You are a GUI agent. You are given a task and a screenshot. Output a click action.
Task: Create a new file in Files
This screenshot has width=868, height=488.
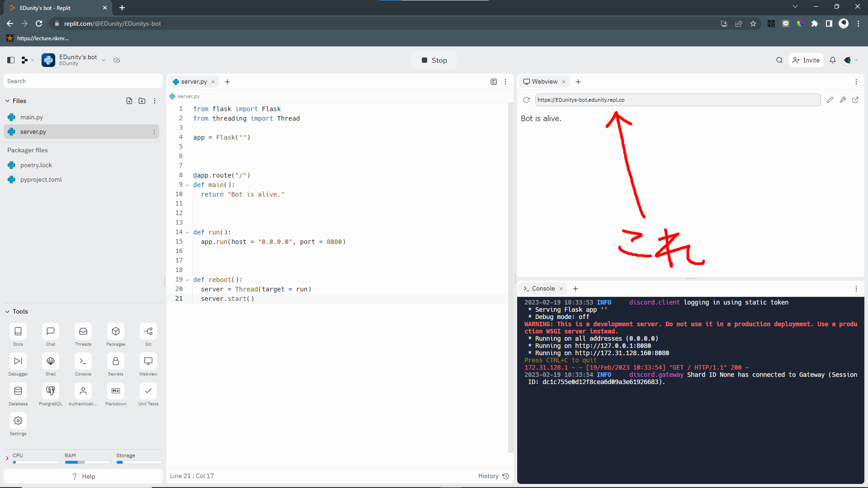[129, 101]
